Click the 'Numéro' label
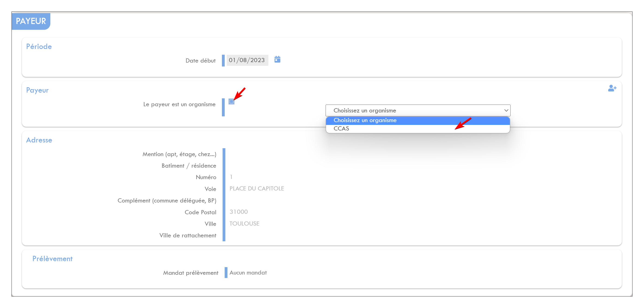This screenshot has height=308, width=644. coord(206,177)
